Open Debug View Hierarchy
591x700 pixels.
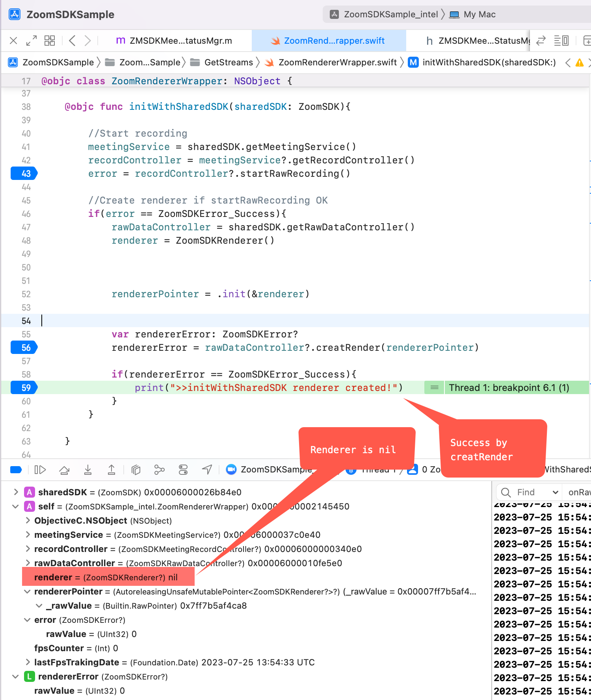(x=136, y=470)
